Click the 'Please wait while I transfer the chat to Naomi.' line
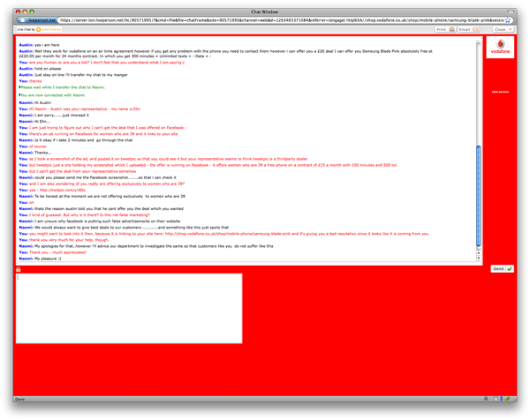 pos(62,87)
